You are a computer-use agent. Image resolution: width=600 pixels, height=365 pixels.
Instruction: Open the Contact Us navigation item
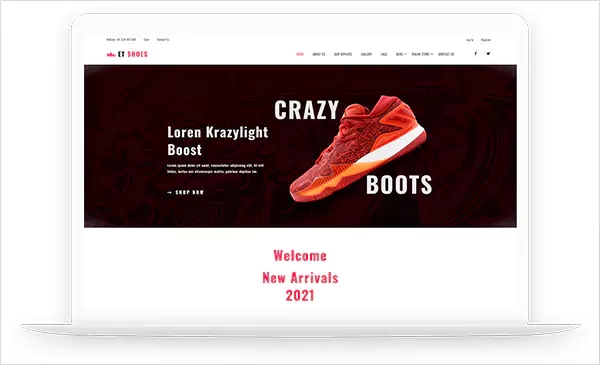(446, 54)
